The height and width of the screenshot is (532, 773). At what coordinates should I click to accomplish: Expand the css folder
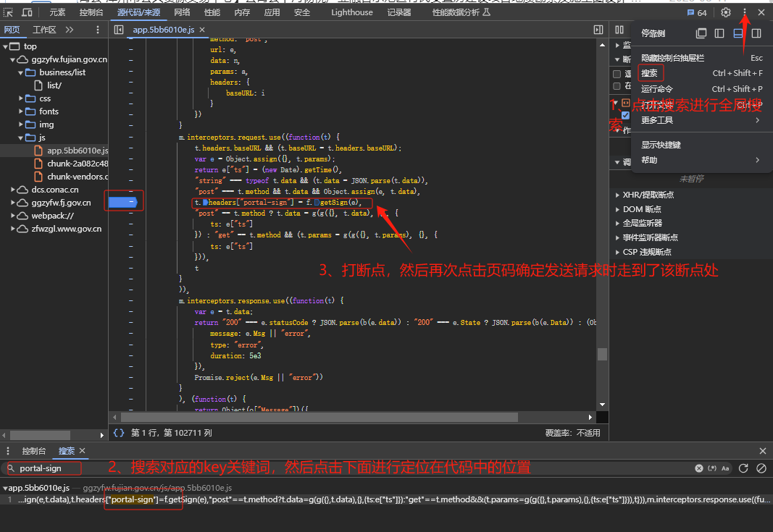tap(21, 98)
